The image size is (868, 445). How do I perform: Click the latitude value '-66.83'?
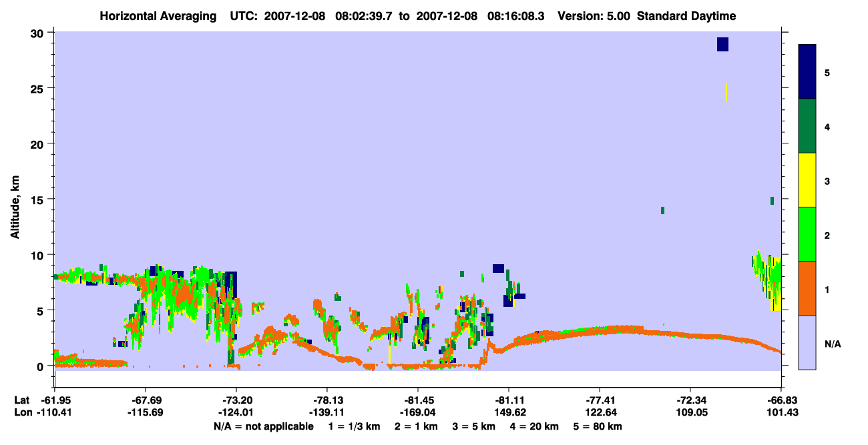(781, 400)
